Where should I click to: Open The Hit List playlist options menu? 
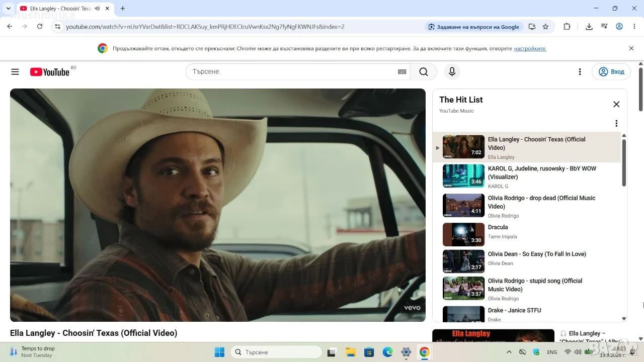pyautogui.click(x=616, y=123)
